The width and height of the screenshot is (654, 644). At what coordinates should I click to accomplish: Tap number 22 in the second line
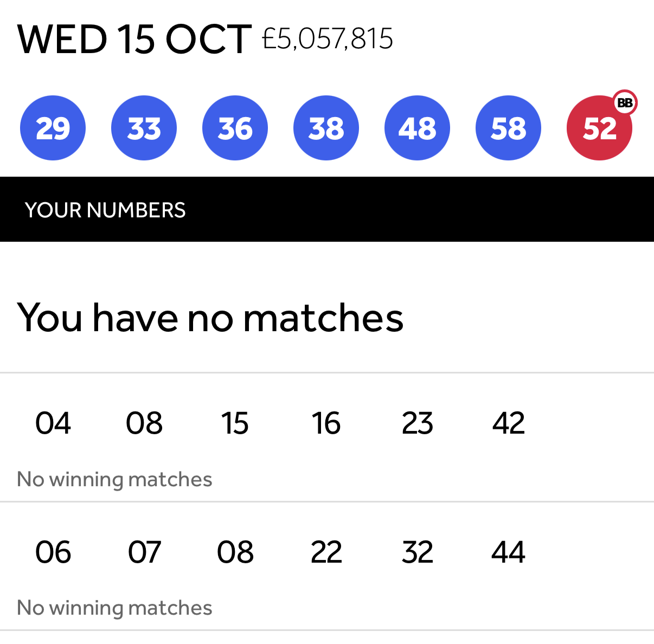326,552
